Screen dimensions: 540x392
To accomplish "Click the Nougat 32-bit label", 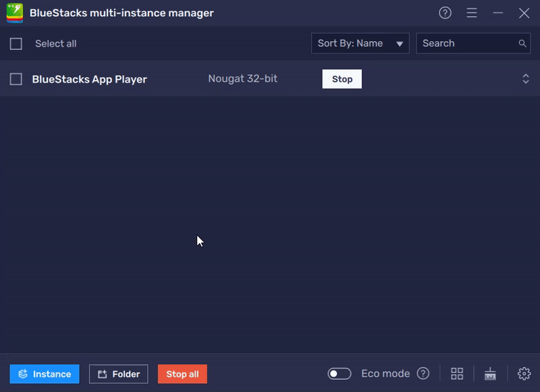I will [x=242, y=79].
